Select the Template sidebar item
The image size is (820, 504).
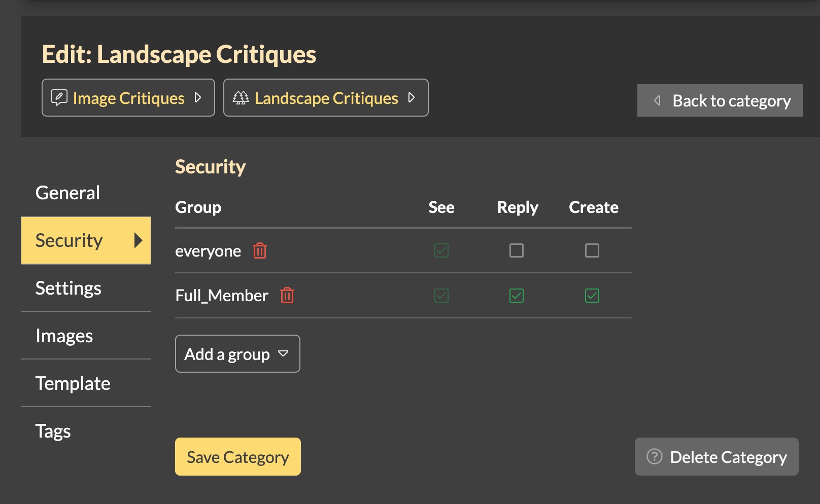point(73,383)
